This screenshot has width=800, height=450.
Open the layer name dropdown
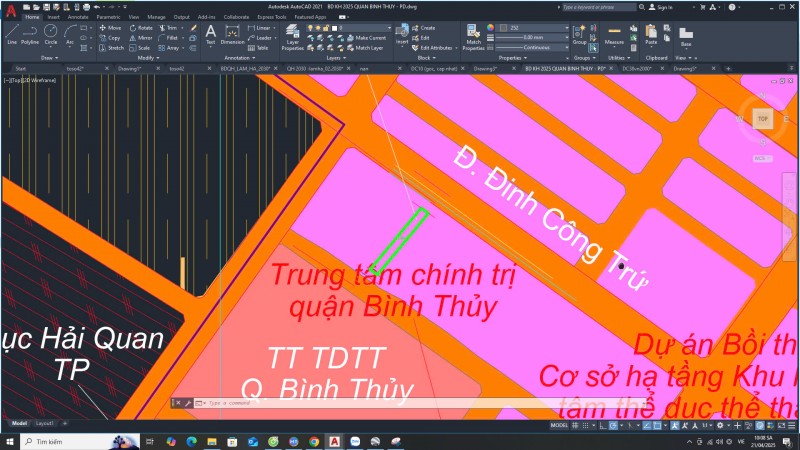click(x=389, y=28)
